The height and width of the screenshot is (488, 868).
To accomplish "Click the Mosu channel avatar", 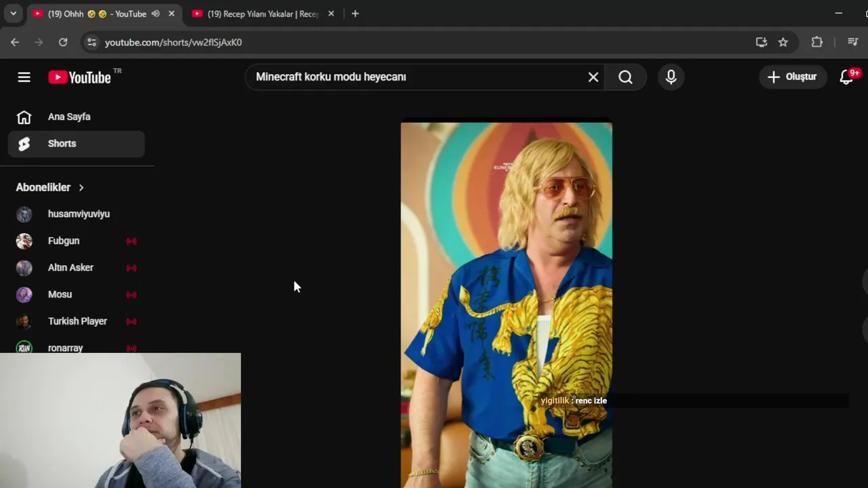I will 24,295.
